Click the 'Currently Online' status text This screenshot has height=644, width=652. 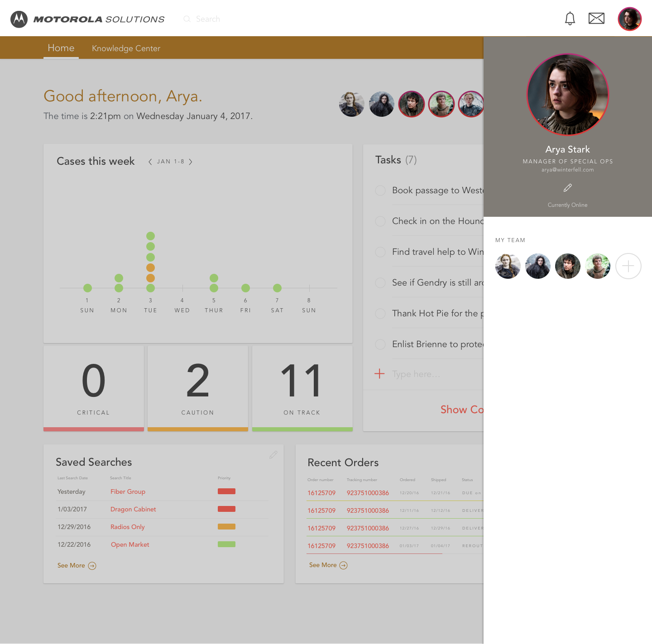[568, 205]
